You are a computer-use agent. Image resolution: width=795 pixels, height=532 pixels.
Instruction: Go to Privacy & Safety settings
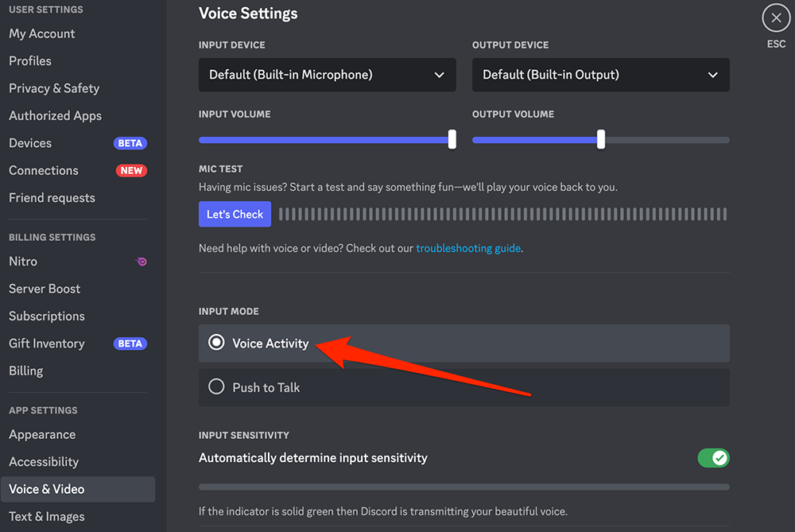pos(54,88)
